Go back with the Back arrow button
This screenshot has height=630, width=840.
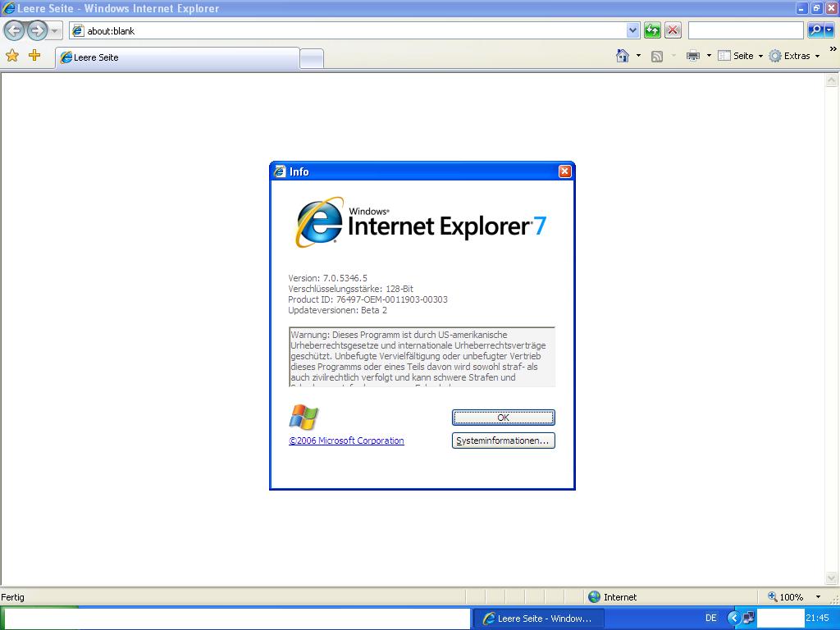[x=15, y=30]
